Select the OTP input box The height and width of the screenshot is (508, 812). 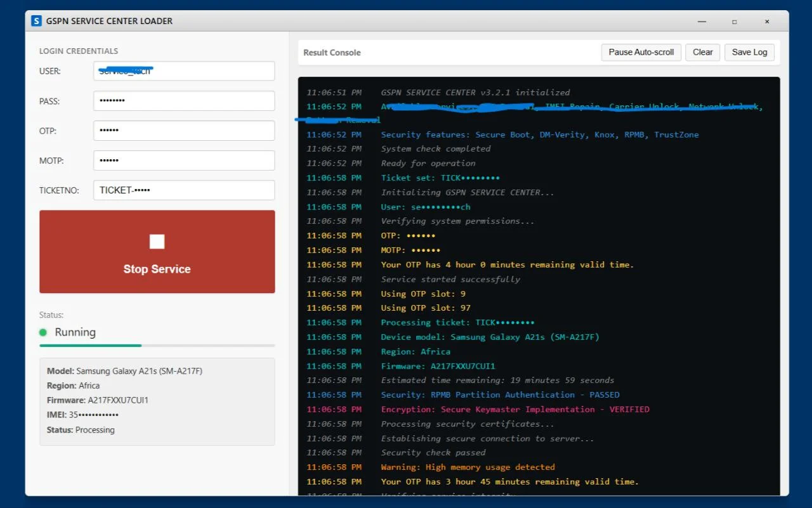point(184,131)
